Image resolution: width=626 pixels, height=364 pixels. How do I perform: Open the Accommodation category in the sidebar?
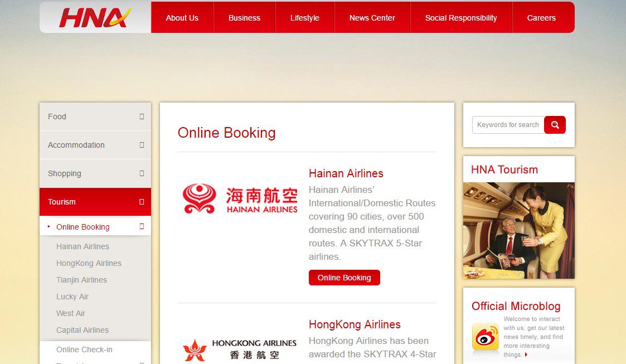pos(76,145)
